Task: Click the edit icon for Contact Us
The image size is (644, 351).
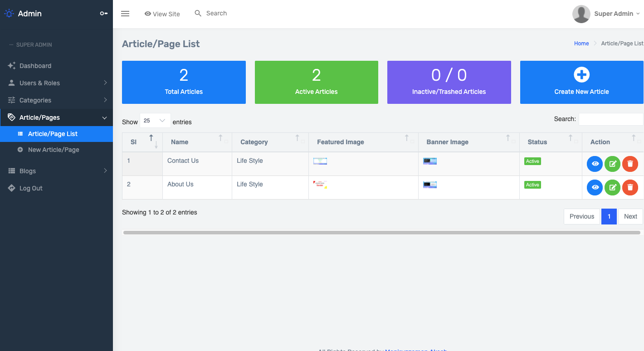Action: click(612, 164)
